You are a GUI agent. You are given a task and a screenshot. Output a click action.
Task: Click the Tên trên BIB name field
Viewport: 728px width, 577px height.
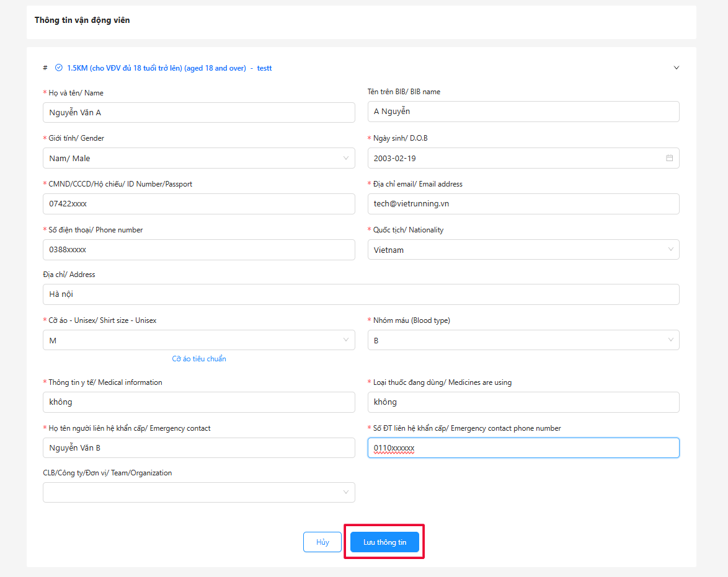[x=523, y=112]
